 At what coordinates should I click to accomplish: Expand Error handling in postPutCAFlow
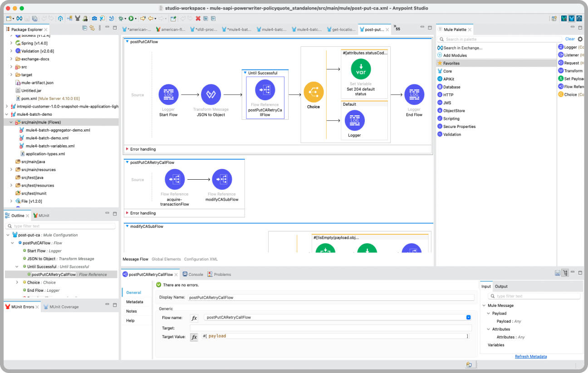127,149
